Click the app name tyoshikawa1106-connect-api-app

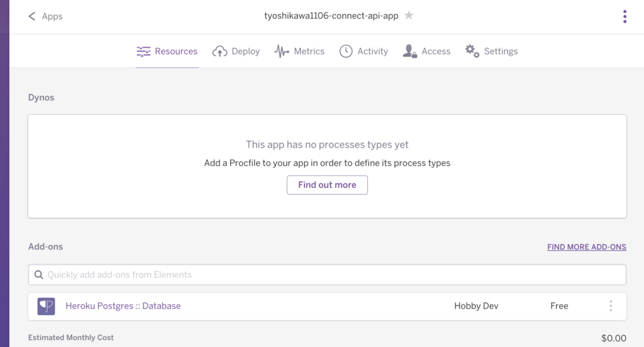coord(331,16)
